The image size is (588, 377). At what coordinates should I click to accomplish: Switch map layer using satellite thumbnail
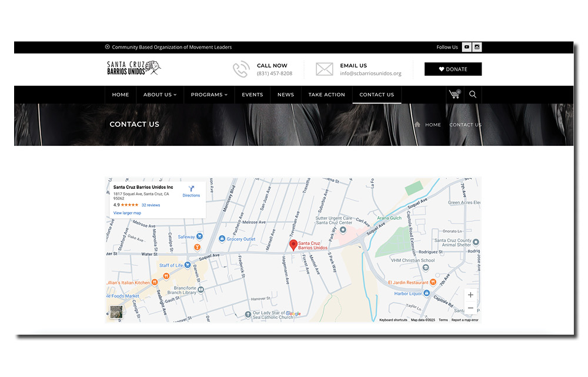(x=116, y=312)
